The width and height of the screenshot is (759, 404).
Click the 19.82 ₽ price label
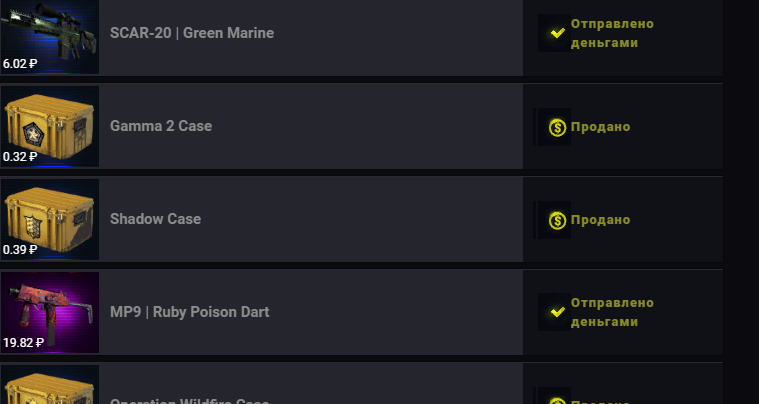point(23,343)
